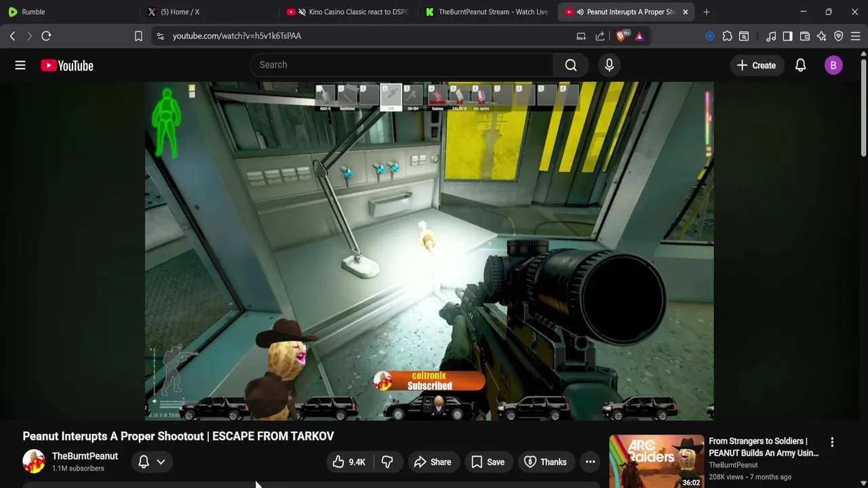
Task: Send a Thanks to the creator
Action: [x=546, y=462]
